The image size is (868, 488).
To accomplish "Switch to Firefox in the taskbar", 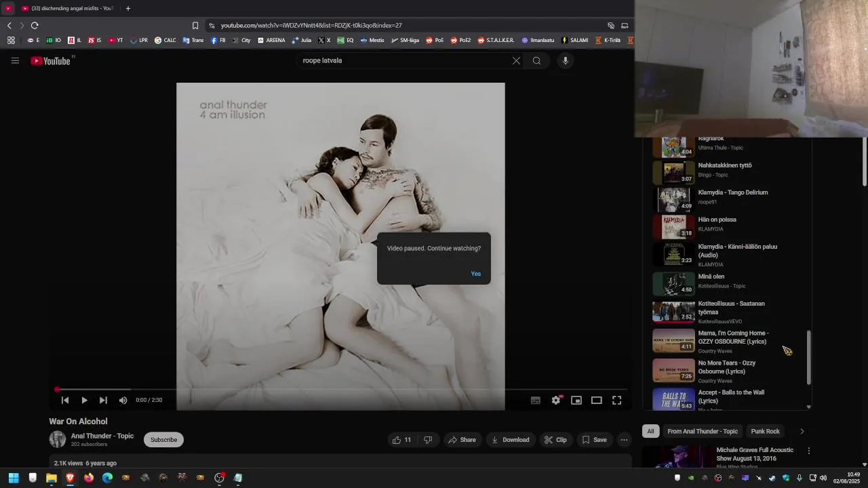I will (x=89, y=478).
